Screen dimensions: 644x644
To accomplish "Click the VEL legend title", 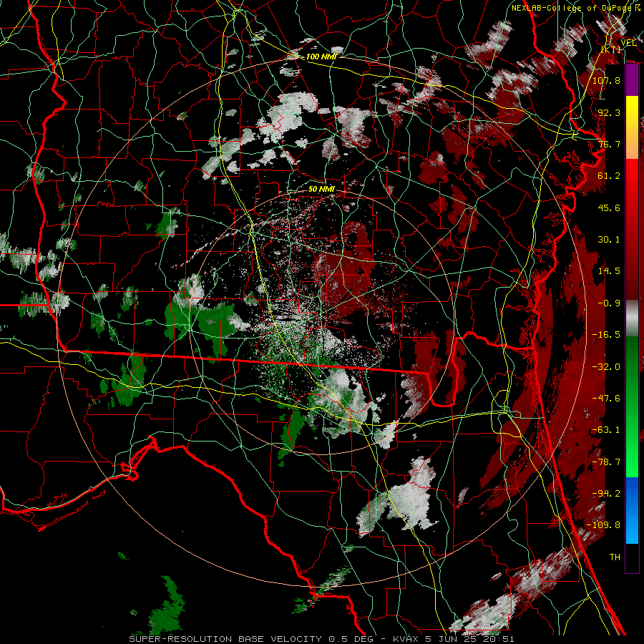I will click(629, 43).
